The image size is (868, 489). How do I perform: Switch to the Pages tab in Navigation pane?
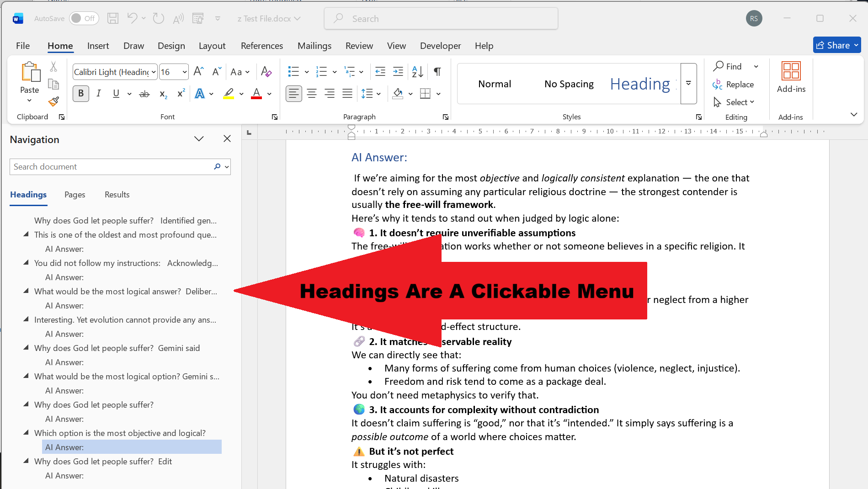point(75,195)
